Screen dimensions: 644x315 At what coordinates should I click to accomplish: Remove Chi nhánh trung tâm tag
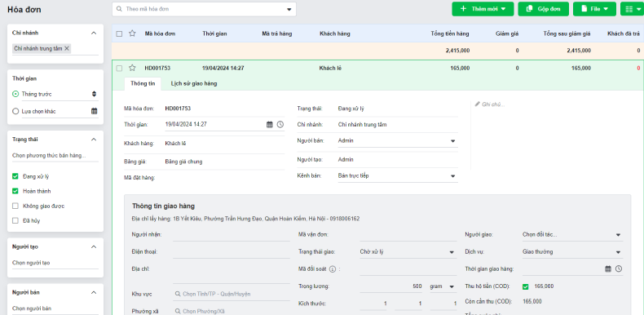(x=67, y=48)
